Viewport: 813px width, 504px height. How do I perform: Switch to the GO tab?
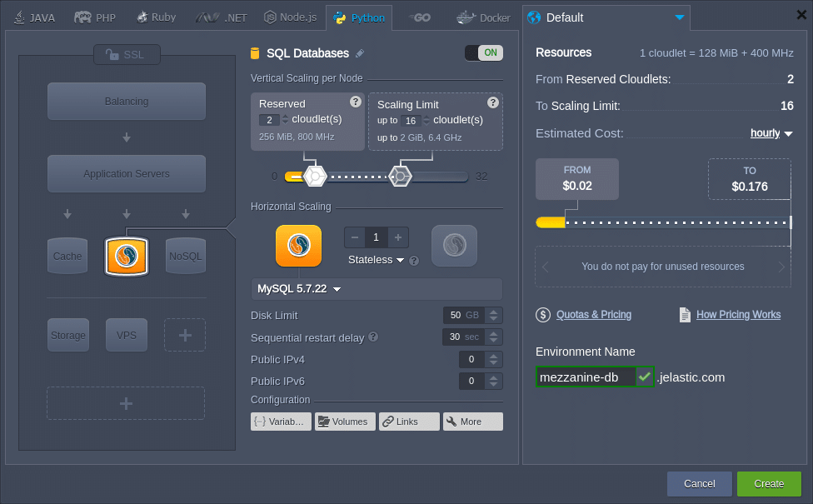click(x=420, y=18)
